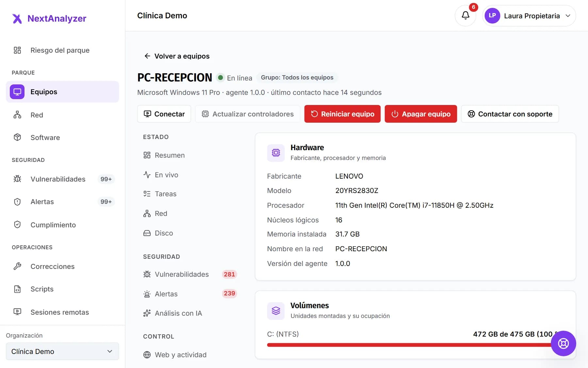Click the Análisis con IA sparkle icon
The height and width of the screenshot is (368, 588).
point(147,313)
